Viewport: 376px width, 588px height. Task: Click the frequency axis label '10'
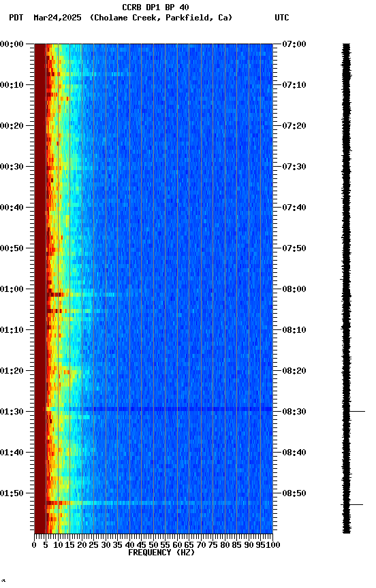[x=58, y=545]
